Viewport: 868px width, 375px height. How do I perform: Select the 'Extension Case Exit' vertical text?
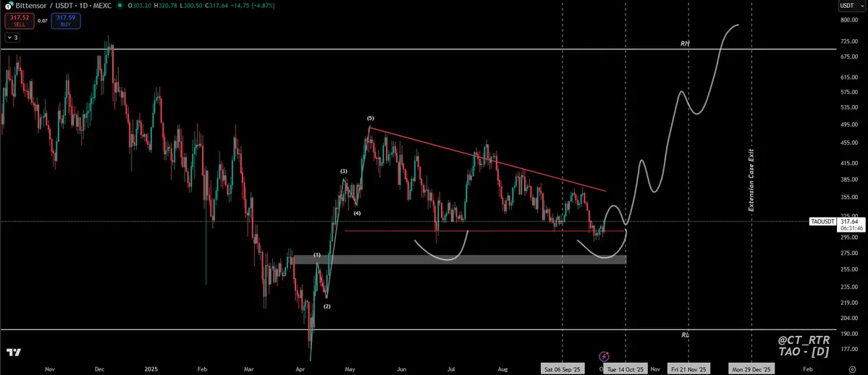(751, 180)
